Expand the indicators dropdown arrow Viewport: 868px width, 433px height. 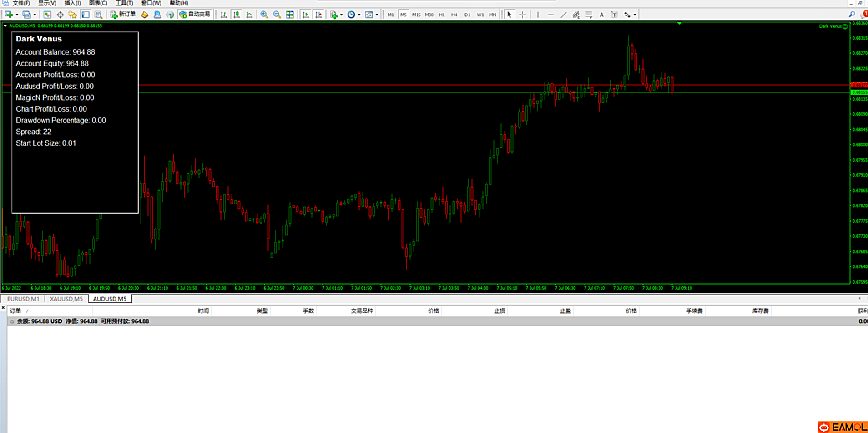341,15
